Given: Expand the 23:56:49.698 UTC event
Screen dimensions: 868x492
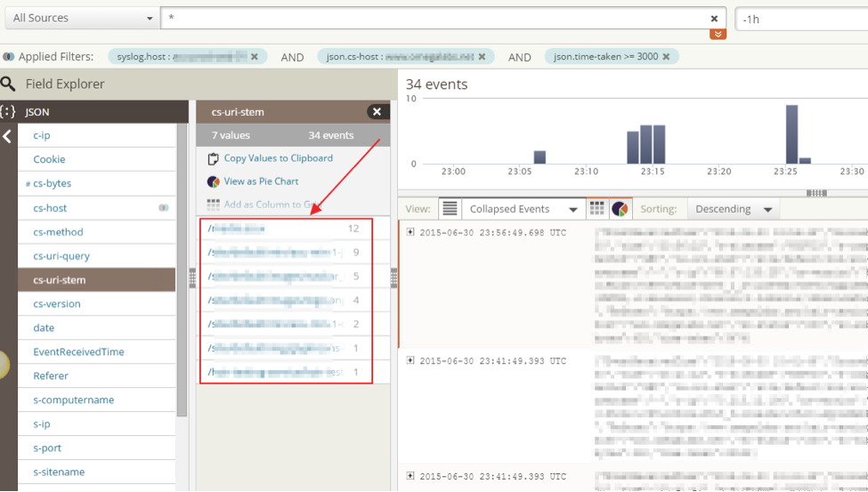Looking at the screenshot, I should point(410,232).
